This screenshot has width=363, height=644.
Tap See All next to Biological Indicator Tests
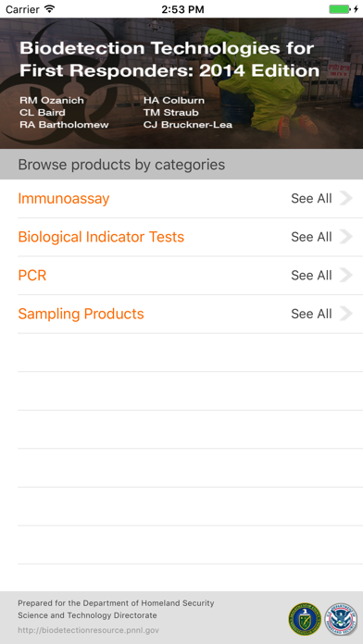coord(311,237)
